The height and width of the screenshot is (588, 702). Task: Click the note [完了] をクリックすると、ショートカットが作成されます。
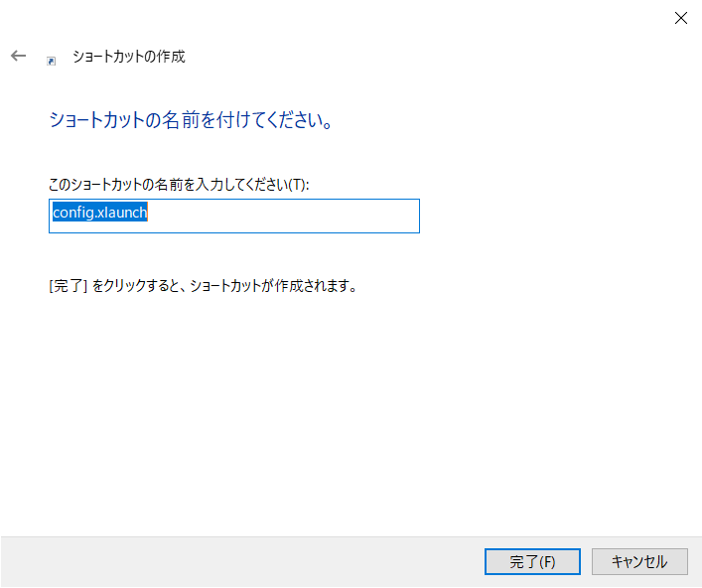coord(203,286)
